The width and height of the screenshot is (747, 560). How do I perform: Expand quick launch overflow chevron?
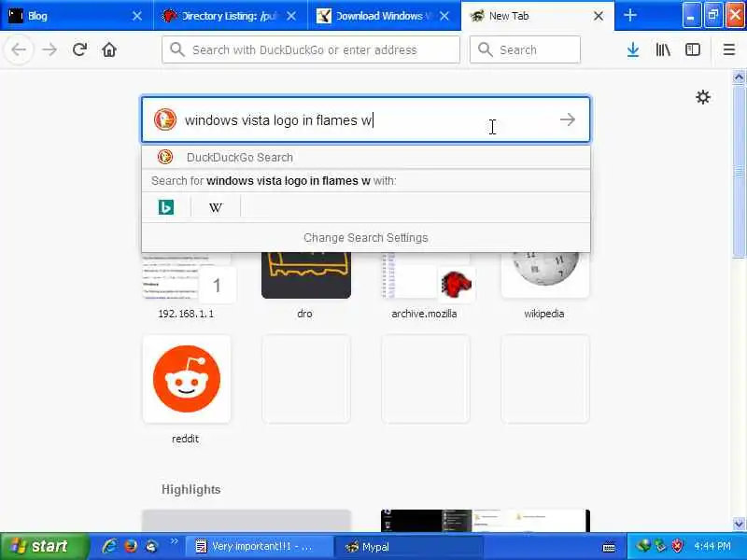coord(174,541)
